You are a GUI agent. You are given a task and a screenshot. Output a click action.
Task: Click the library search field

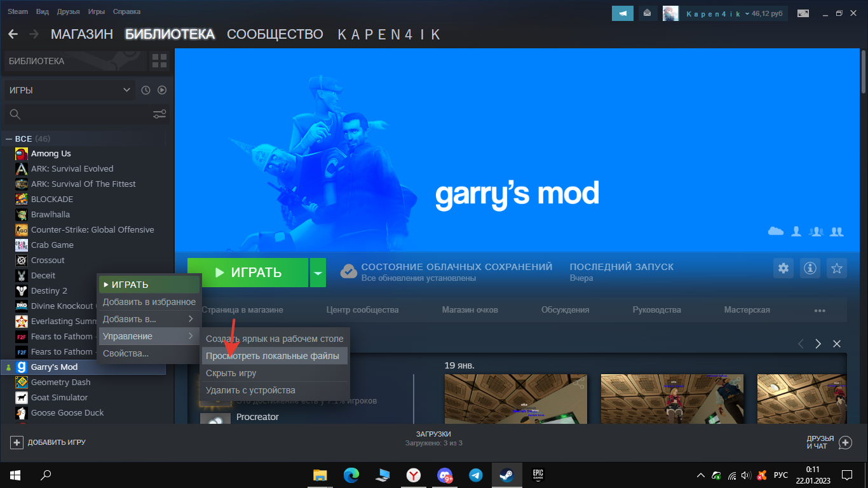point(86,114)
